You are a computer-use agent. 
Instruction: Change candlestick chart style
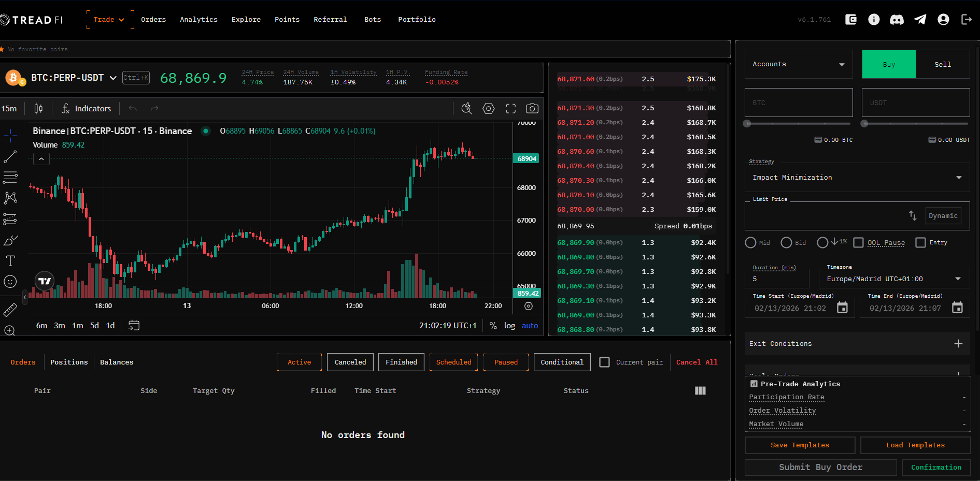click(38, 109)
